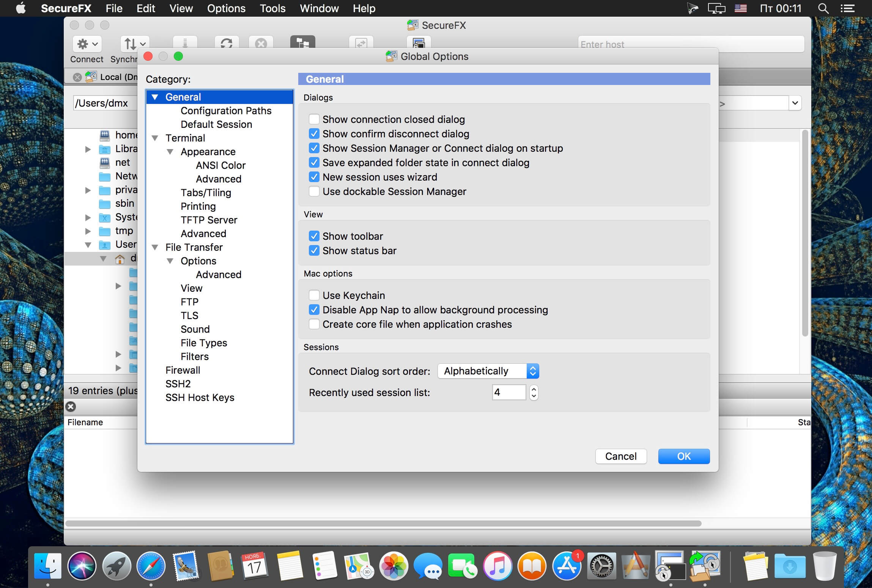
Task: Change Connect Dialog sort order dropdown
Action: pyautogui.click(x=488, y=371)
